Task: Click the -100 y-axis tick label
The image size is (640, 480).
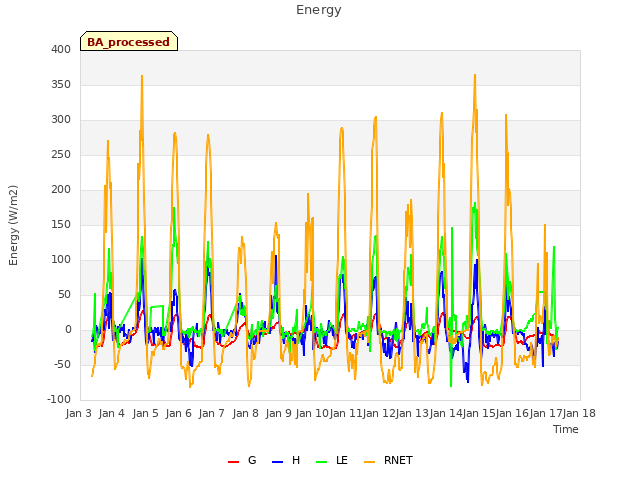Action: click(x=59, y=400)
